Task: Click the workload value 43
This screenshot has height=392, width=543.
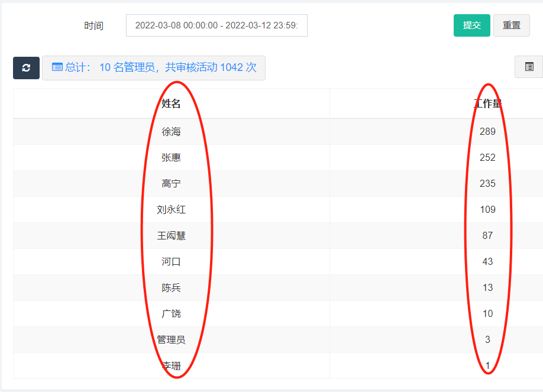Action: coord(487,261)
